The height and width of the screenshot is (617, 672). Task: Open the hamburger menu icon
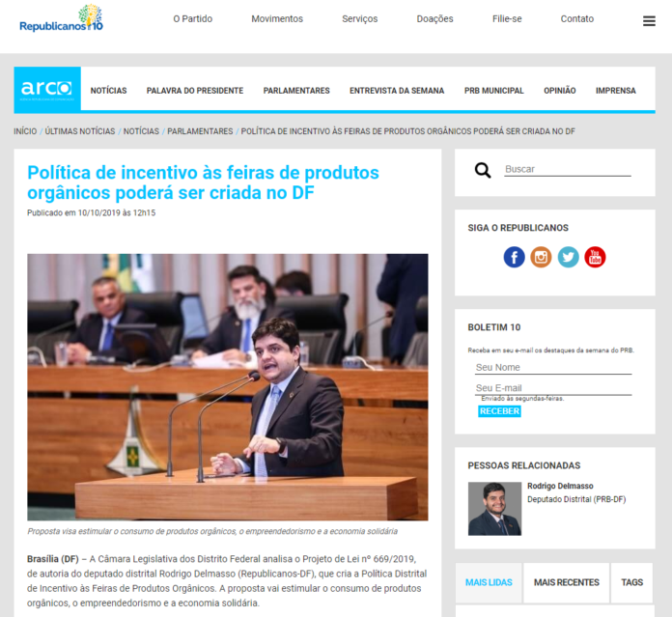pyautogui.click(x=649, y=21)
